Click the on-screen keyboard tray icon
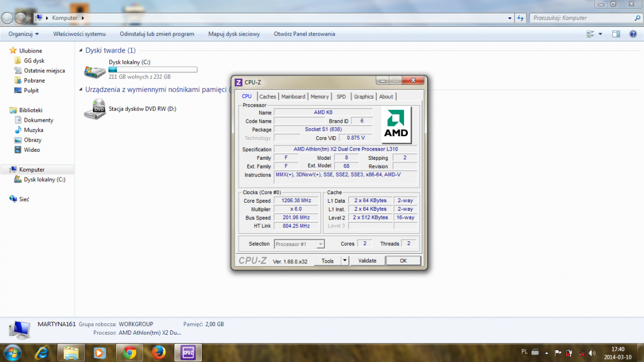 point(536,352)
